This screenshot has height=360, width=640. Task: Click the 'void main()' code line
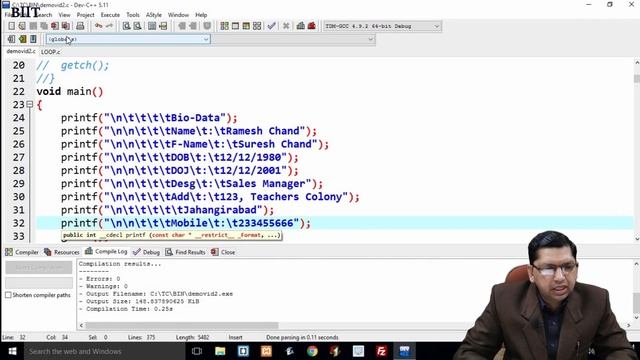point(70,91)
